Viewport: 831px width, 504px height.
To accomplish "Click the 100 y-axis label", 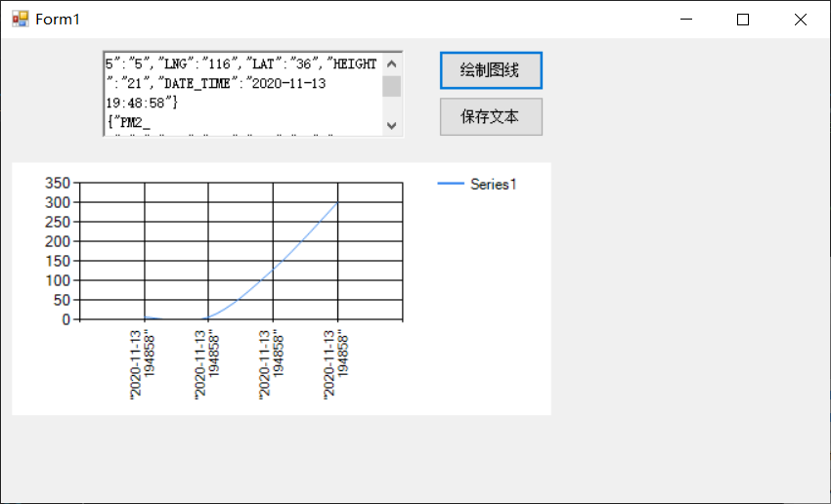I will click(58, 280).
